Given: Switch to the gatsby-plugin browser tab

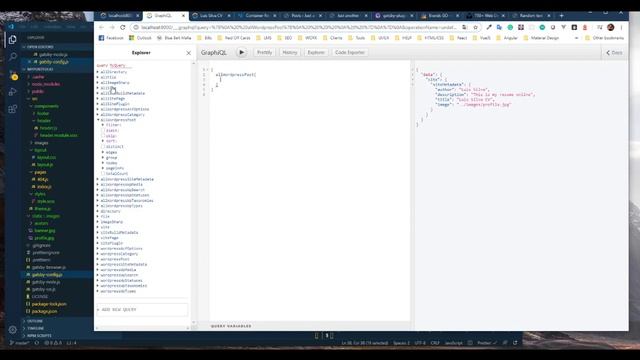Looking at the screenshot, I should coord(393,16).
